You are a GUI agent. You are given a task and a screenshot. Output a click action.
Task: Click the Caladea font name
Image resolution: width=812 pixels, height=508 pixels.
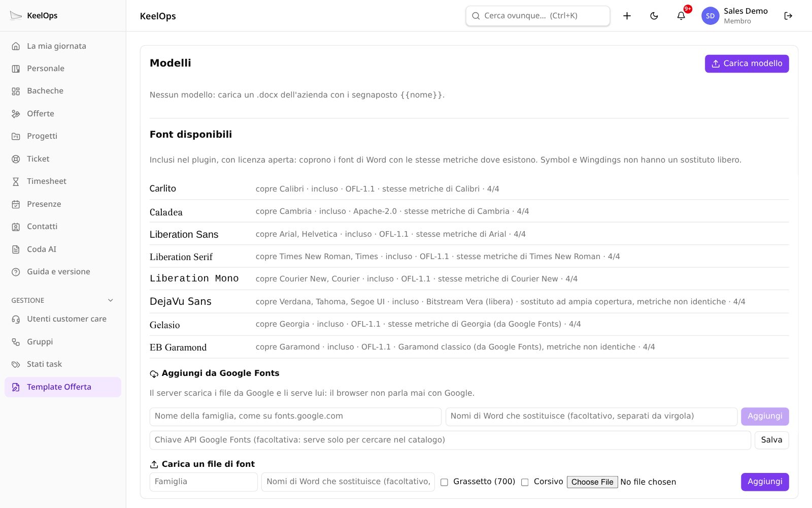[166, 212]
